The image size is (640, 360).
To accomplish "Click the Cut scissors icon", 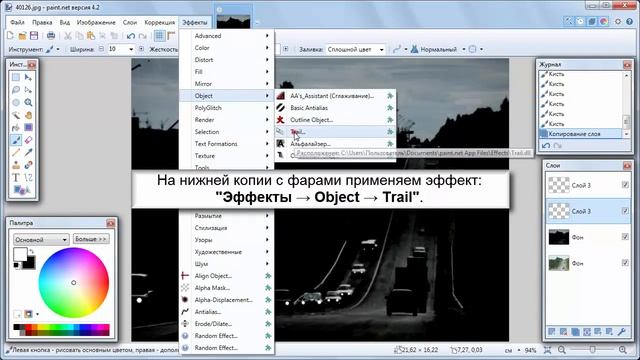I will (68, 36).
